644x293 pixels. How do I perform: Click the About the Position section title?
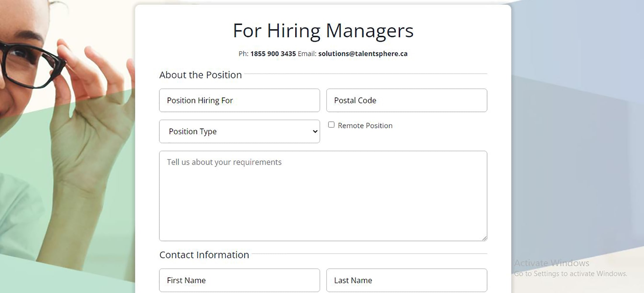click(201, 75)
